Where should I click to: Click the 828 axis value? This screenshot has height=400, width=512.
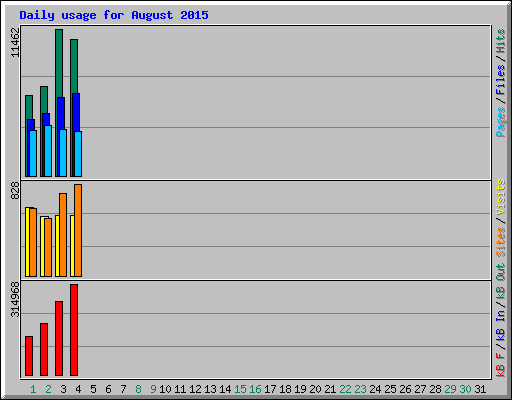click(x=15, y=190)
